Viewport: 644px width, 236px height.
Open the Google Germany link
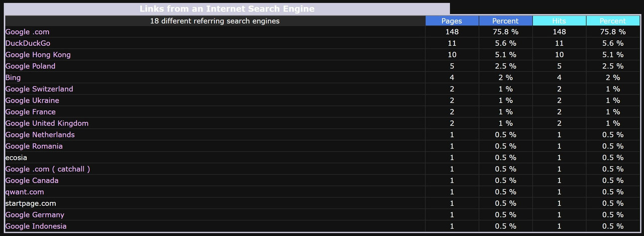tap(35, 215)
